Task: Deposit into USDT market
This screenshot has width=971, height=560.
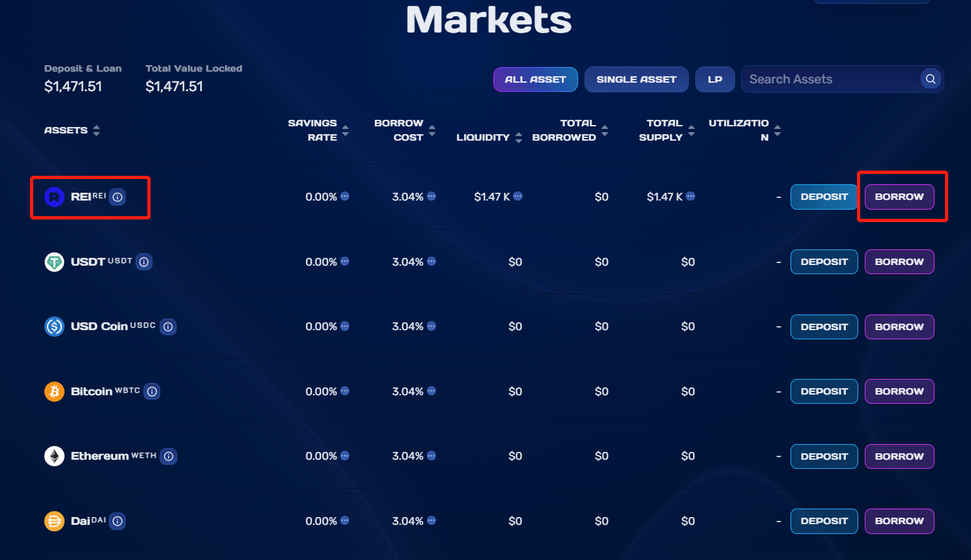Action: 824,262
